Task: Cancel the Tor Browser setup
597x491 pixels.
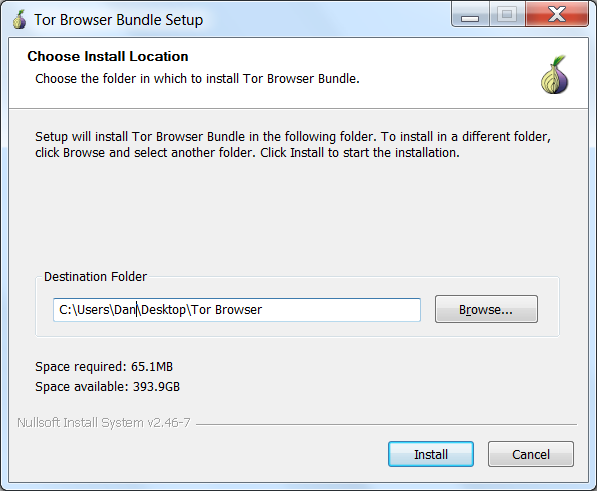Action: [531, 454]
